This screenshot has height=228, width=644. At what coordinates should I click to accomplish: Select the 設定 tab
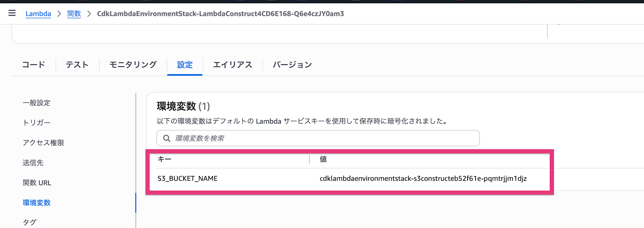pos(185,64)
